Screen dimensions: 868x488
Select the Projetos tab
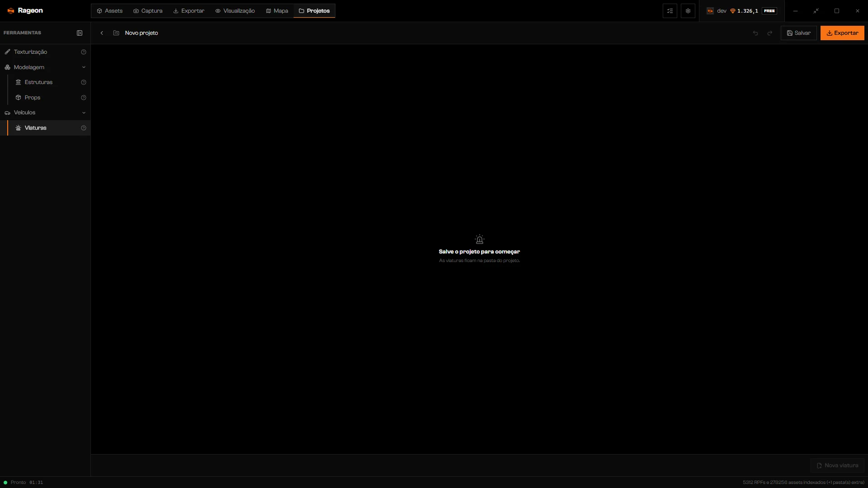(314, 11)
